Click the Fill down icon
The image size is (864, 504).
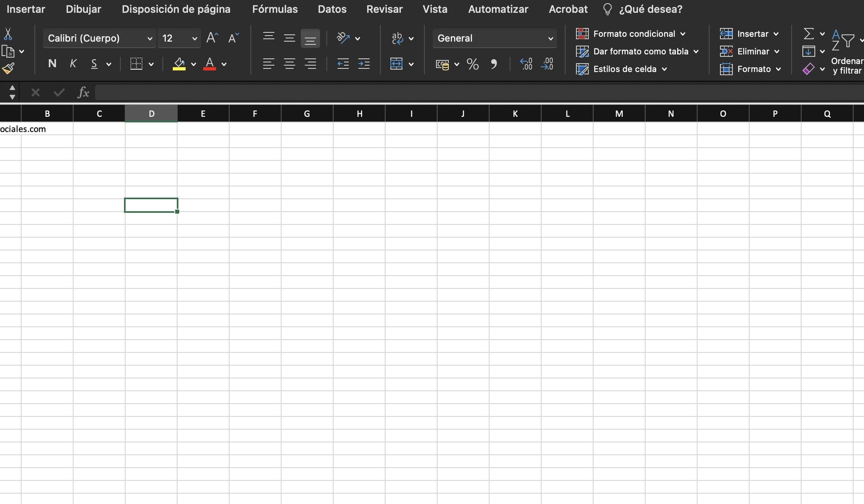tap(808, 51)
